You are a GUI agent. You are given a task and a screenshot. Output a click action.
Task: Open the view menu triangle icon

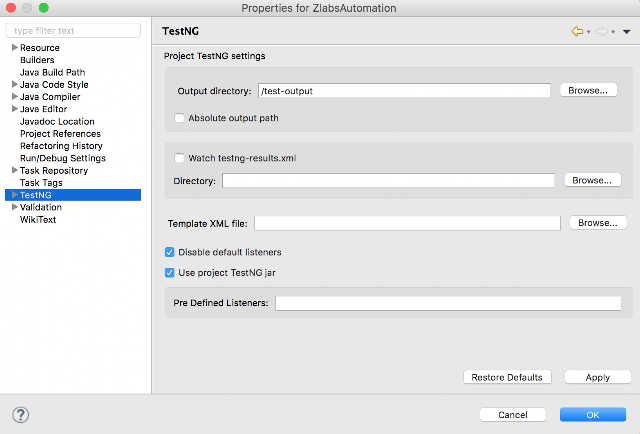(627, 32)
